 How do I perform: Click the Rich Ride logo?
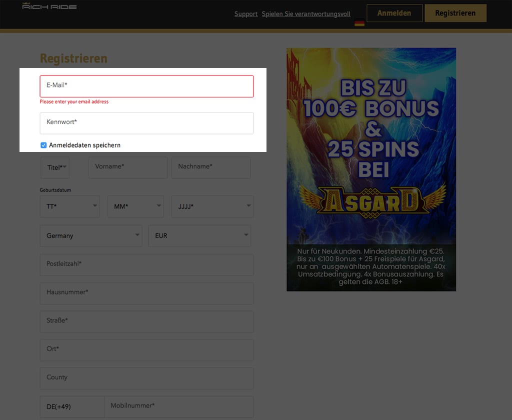pos(49,6)
